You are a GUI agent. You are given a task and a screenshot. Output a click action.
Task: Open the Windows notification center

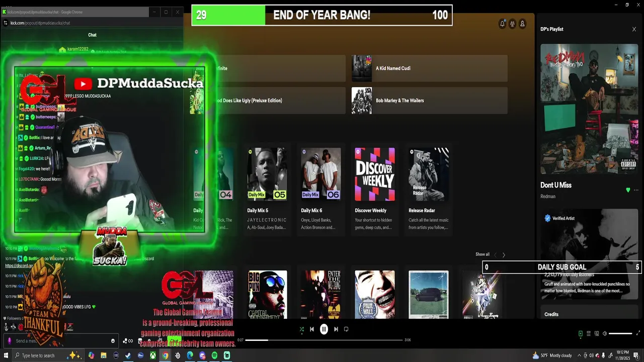[x=636, y=355]
